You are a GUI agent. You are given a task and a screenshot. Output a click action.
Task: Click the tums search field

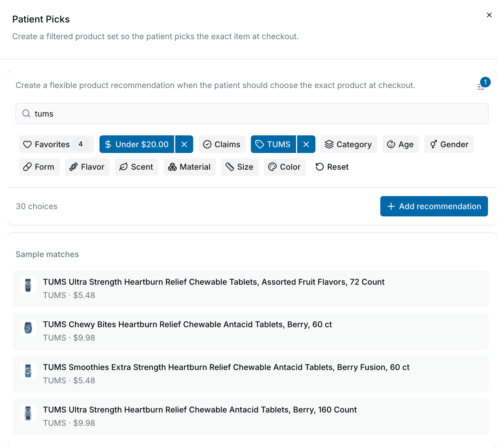(x=252, y=114)
